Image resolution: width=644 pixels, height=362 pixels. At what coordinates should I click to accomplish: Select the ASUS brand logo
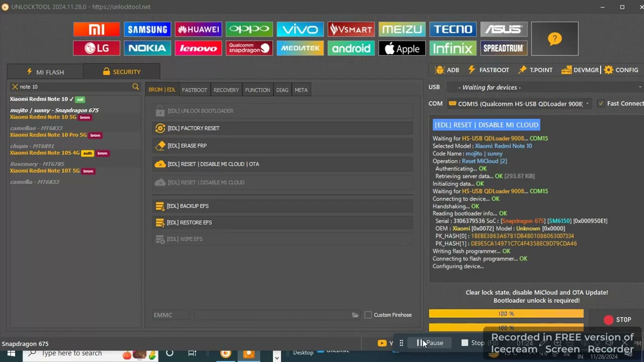(x=504, y=29)
